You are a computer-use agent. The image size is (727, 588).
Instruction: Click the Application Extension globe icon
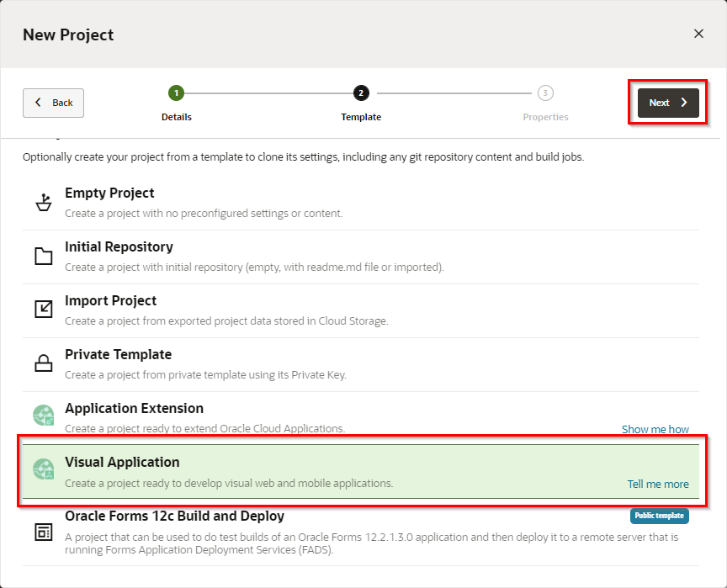pyautogui.click(x=43, y=416)
